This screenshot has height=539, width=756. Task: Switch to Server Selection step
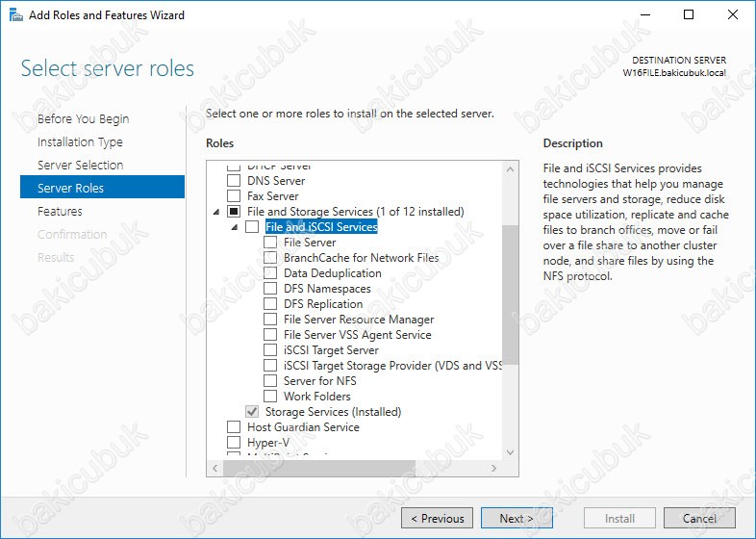pyautogui.click(x=81, y=165)
